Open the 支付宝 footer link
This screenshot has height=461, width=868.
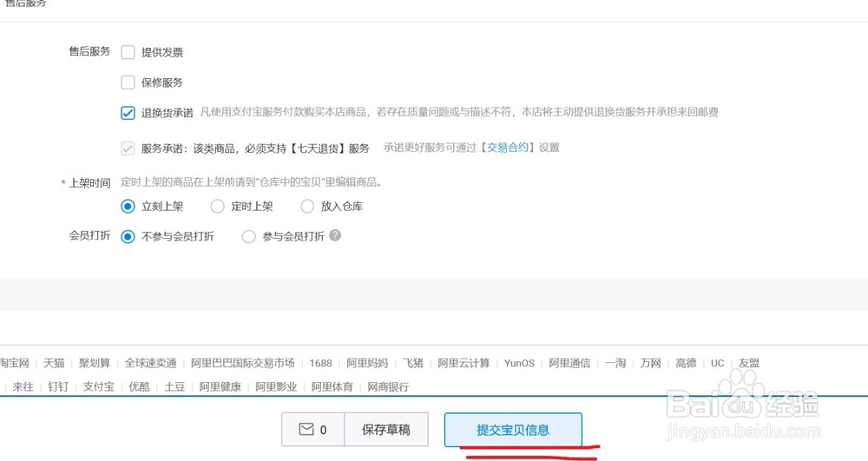point(99,387)
